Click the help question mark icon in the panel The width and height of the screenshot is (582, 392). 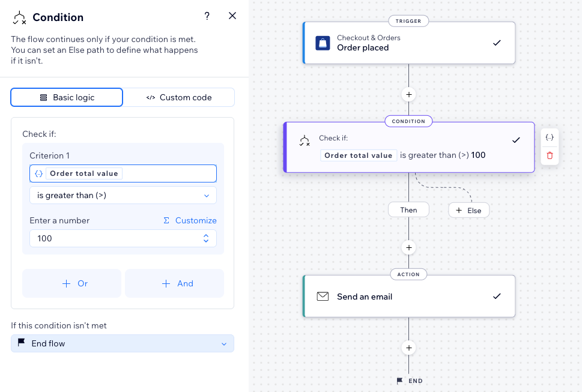(207, 16)
